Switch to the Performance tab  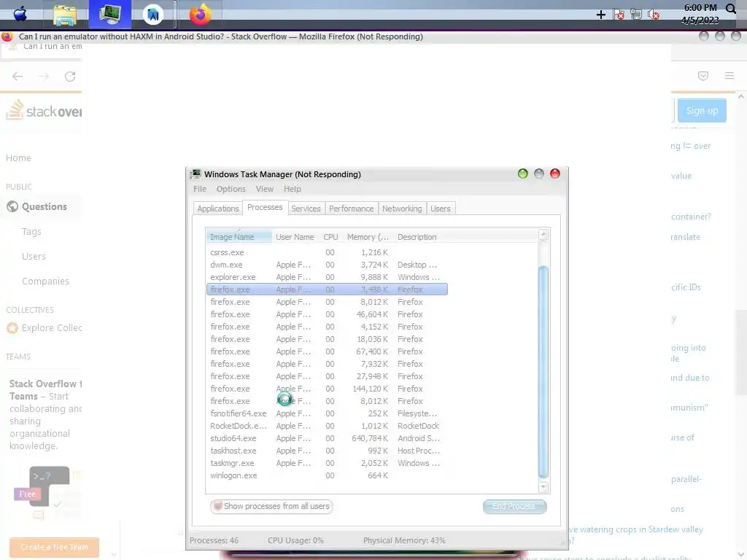(351, 209)
